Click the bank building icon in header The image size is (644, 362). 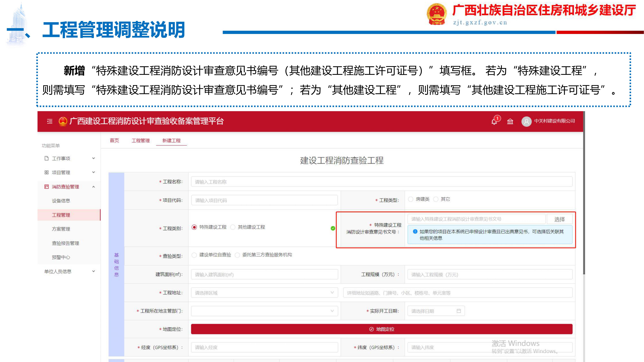coord(510,121)
